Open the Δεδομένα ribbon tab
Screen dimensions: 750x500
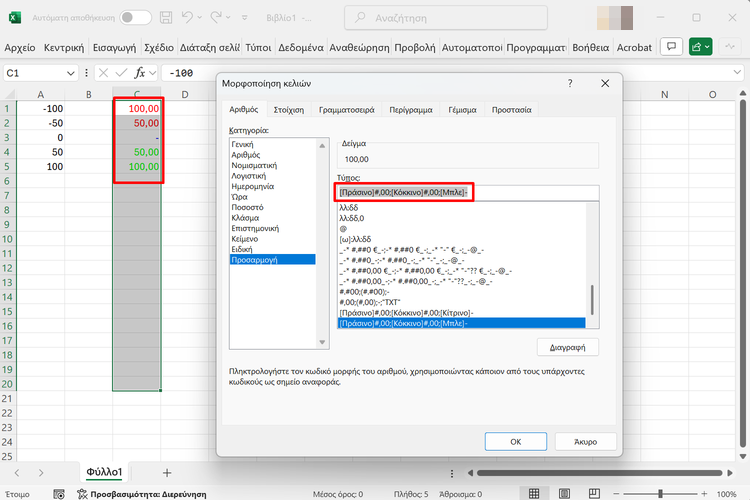301,47
